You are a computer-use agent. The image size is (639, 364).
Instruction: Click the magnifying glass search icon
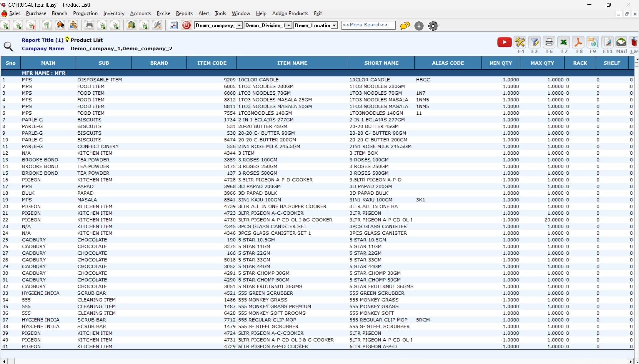click(x=9, y=47)
